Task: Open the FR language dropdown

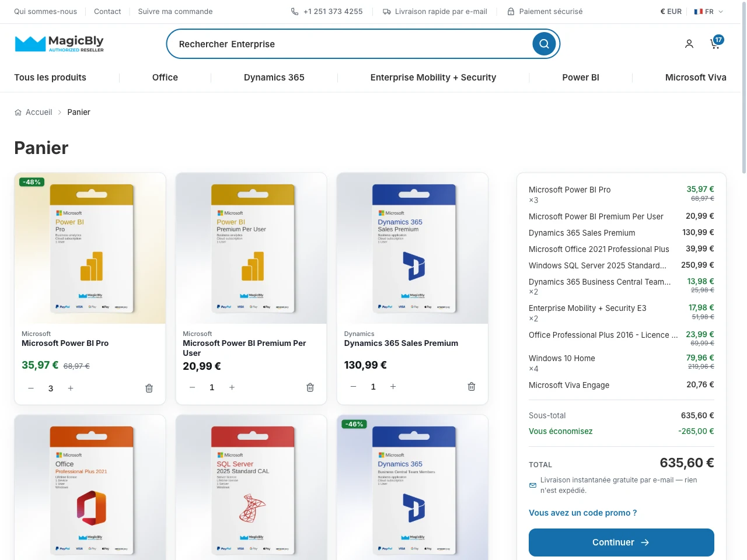Action: 708,12
